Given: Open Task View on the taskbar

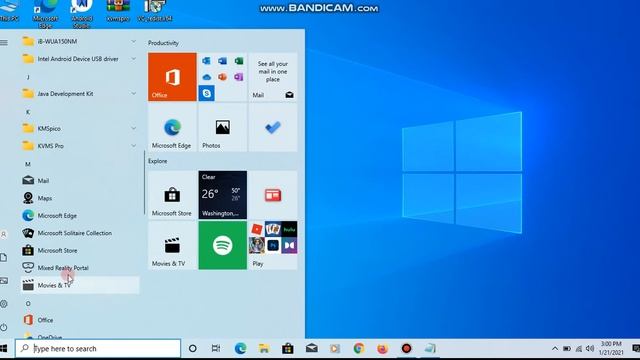Looking at the screenshot, I should click(x=216, y=348).
